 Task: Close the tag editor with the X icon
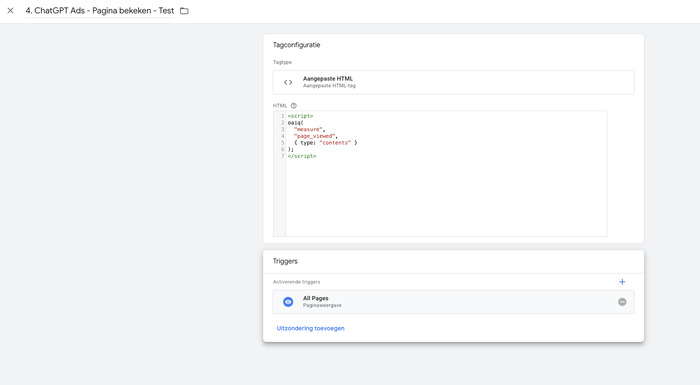(10, 11)
